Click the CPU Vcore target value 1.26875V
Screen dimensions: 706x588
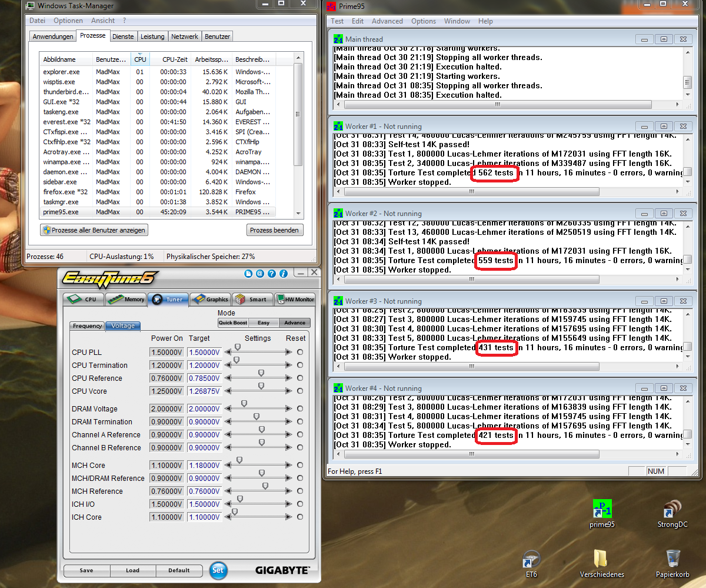click(204, 391)
